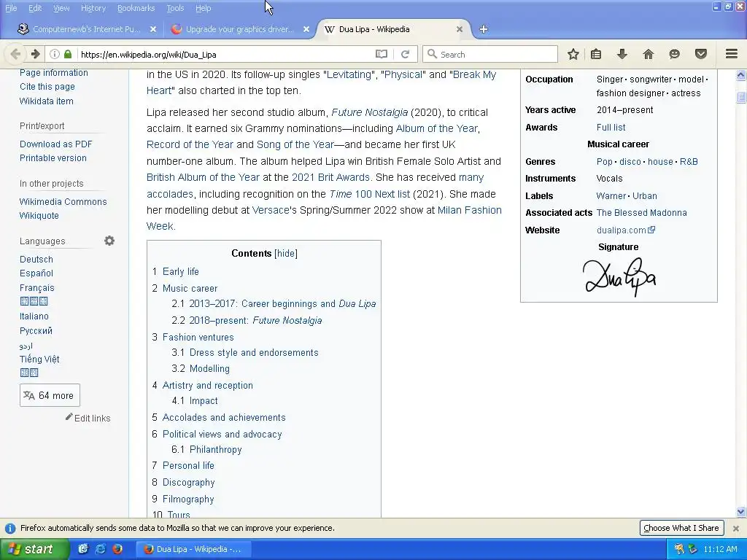747x560 pixels.
Task: Click the second system tray icon
Action: click(693, 549)
